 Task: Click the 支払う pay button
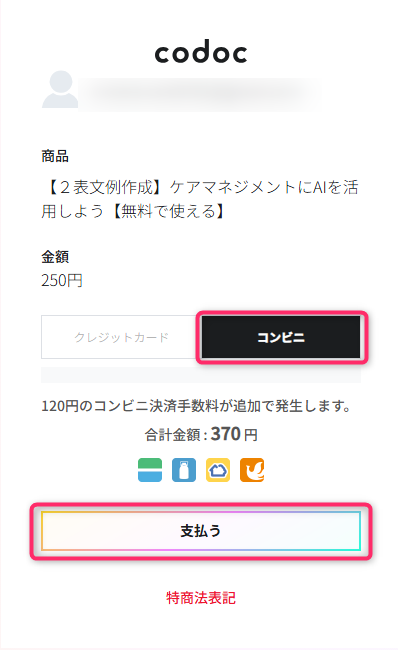[x=201, y=531]
